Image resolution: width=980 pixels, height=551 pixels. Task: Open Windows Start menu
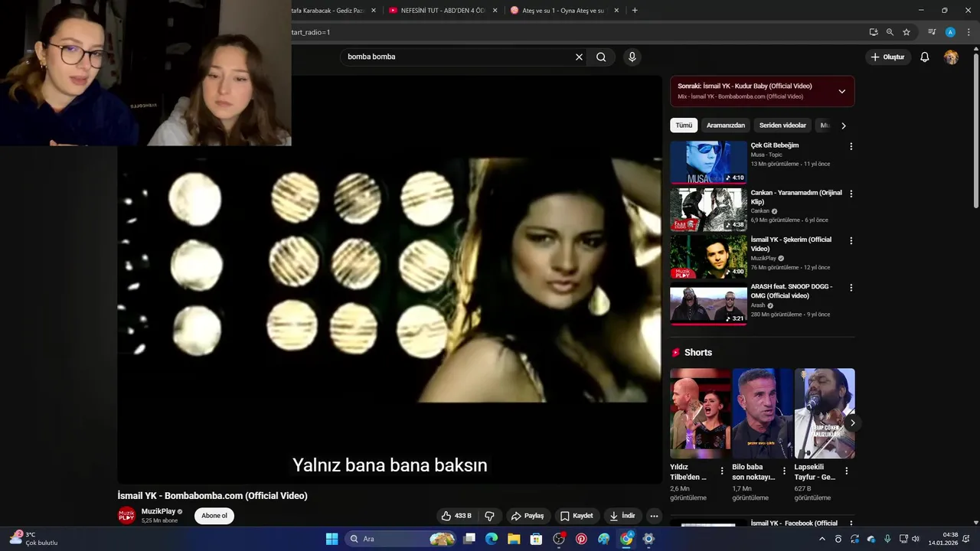[332, 539]
